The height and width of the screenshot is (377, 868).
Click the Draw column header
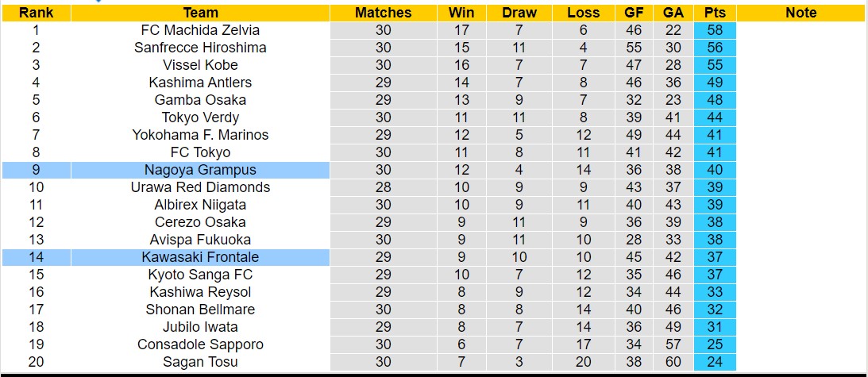[x=519, y=13]
